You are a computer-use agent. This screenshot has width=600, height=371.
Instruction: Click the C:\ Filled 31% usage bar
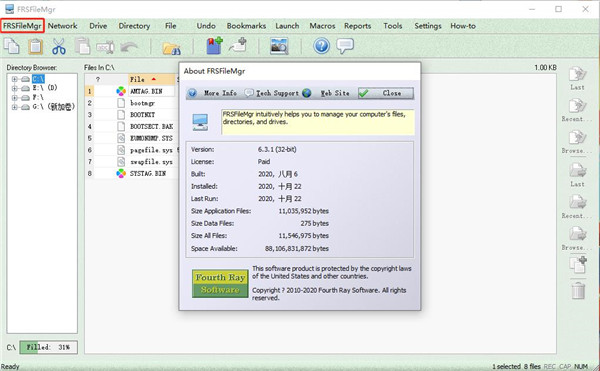(x=49, y=347)
